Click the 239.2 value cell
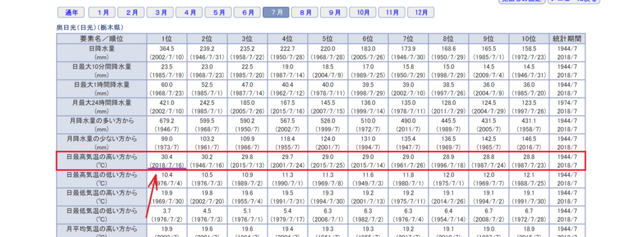644x237 pixels. point(207,48)
